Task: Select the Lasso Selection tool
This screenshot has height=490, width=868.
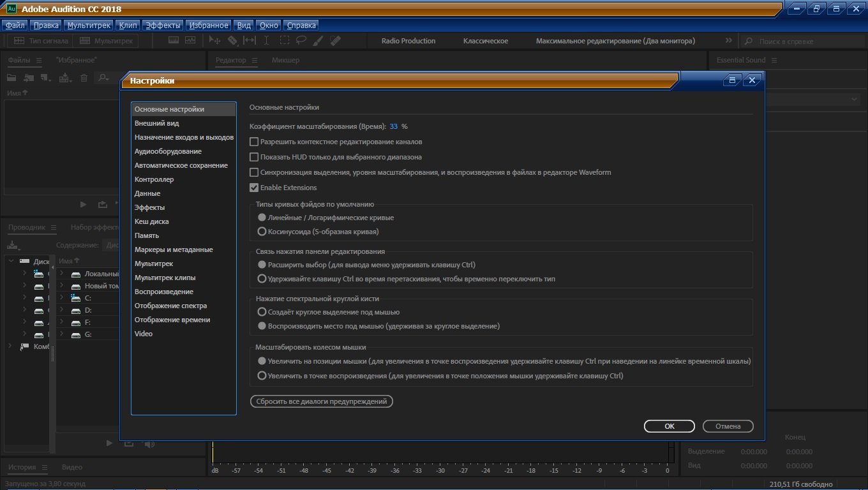Action: coord(301,40)
